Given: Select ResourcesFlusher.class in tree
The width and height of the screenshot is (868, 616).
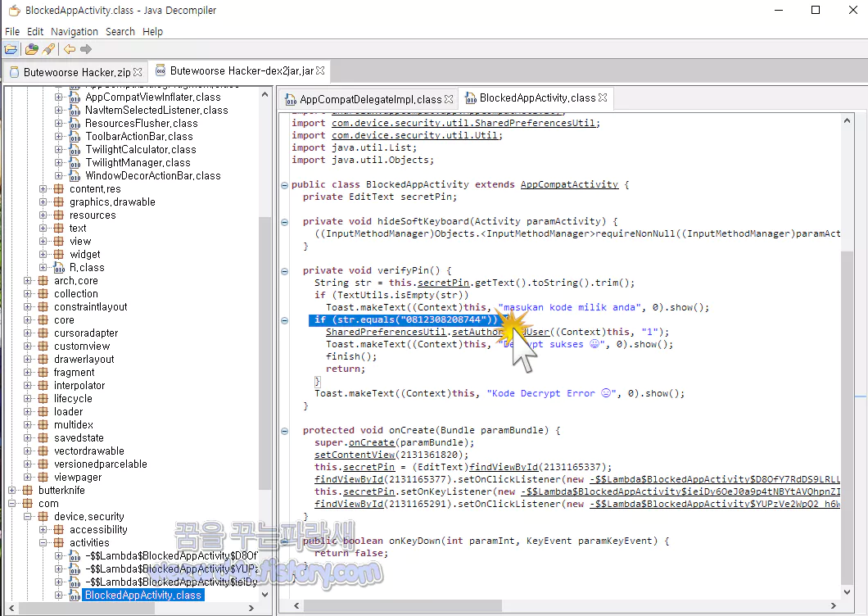Looking at the screenshot, I should coord(141,123).
